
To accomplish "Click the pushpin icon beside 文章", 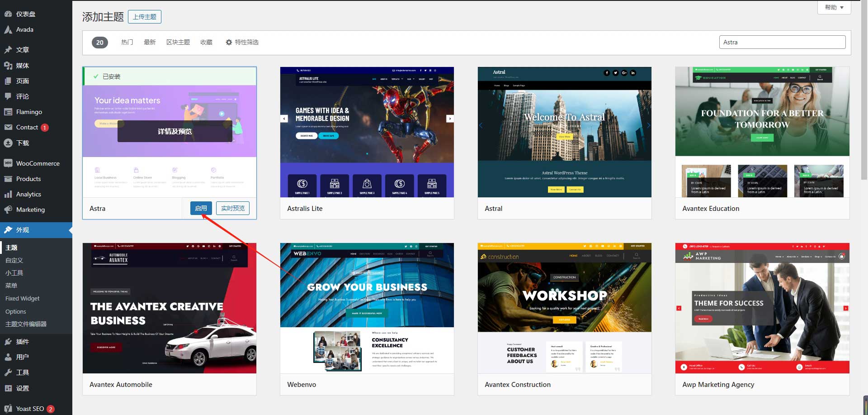I will 8,50.
